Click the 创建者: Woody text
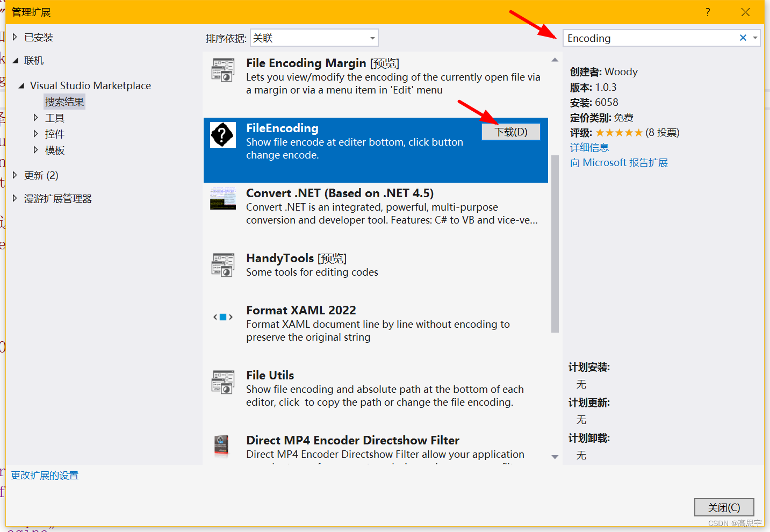The height and width of the screenshot is (532, 770). (603, 71)
